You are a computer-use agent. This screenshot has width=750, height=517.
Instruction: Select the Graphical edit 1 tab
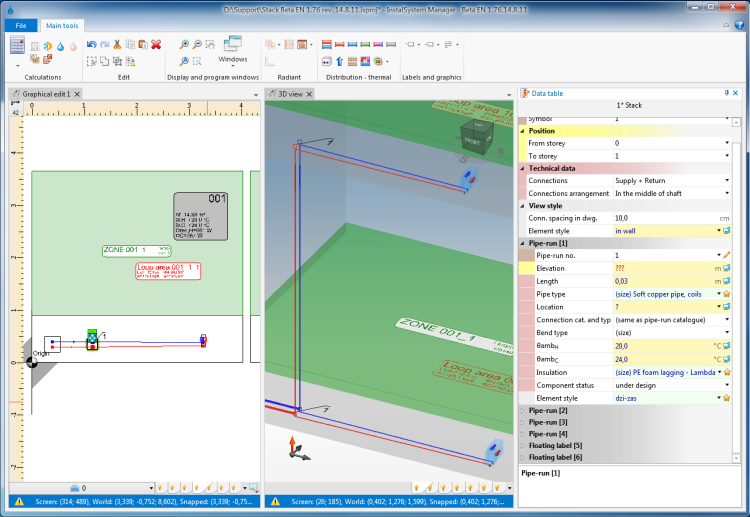pos(46,94)
